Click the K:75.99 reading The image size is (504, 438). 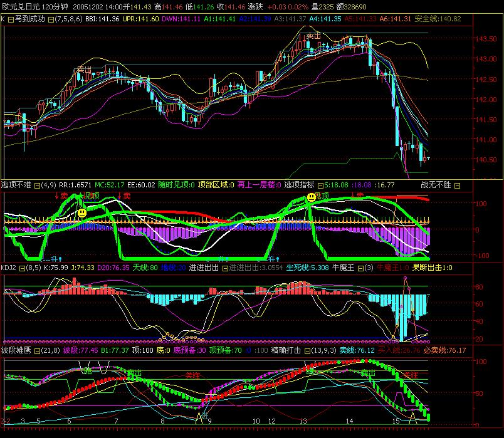pos(56,268)
